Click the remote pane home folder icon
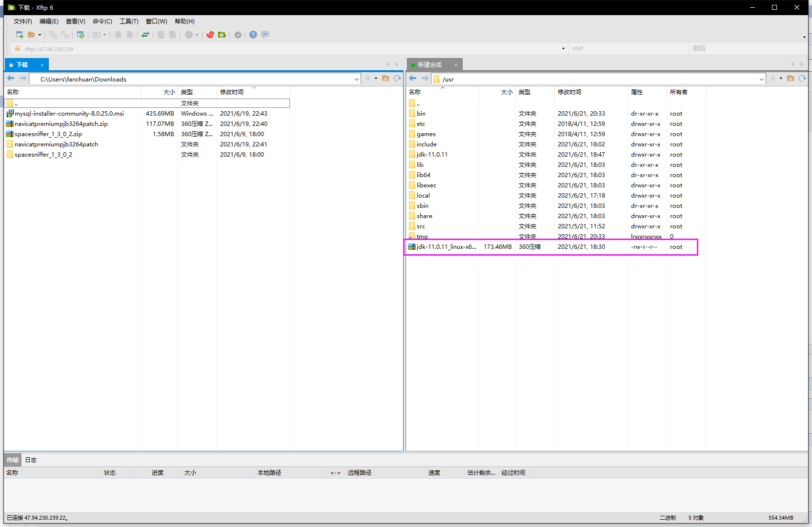The width and height of the screenshot is (812, 527). click(x=791, y=79)
